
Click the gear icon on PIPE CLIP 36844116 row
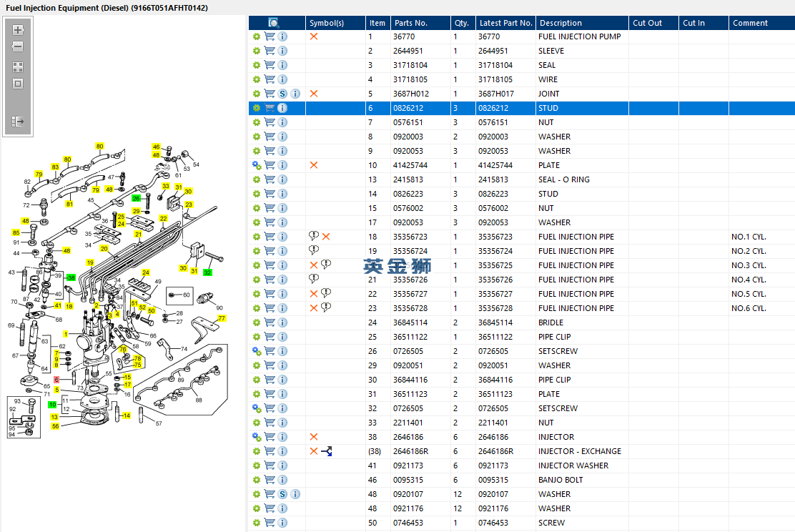point(257,380)
